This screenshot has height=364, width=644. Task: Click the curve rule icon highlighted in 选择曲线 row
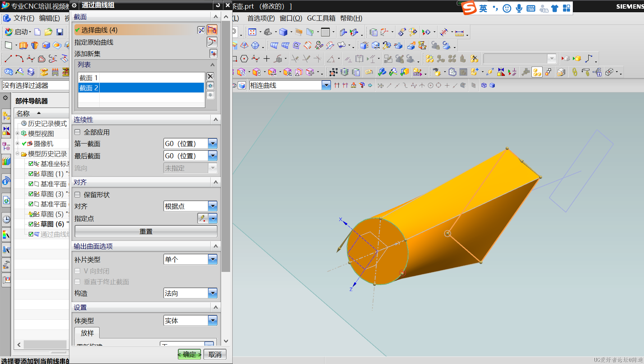[x=212, y=30]
